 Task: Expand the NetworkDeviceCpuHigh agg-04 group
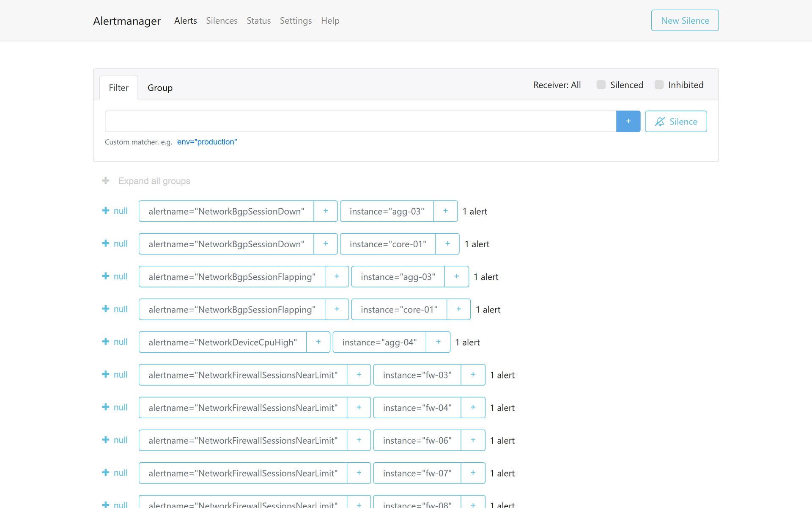pyautogui.click(x=115, y=342)
